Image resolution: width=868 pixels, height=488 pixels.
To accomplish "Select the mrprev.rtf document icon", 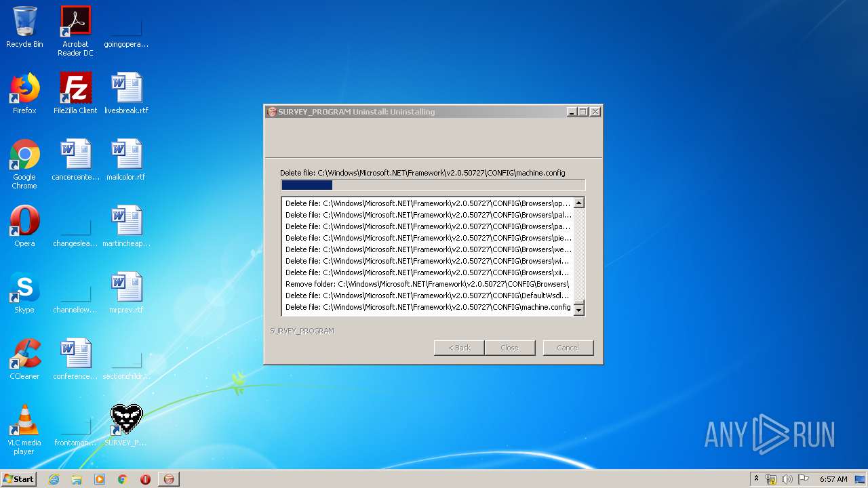I will [x=126, y=293].
